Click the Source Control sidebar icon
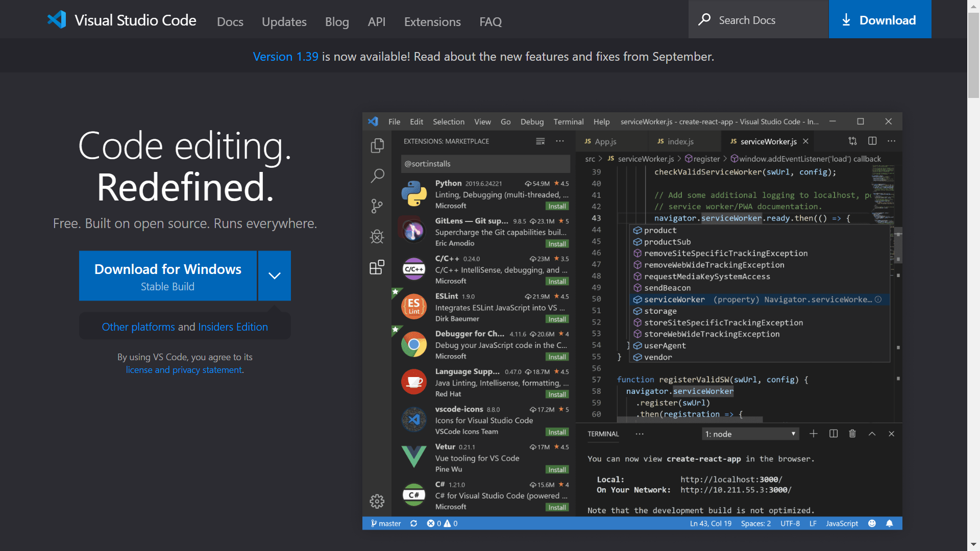Image resolution: width=980 pixels, height=551 pixels. (x=377, y=205)
